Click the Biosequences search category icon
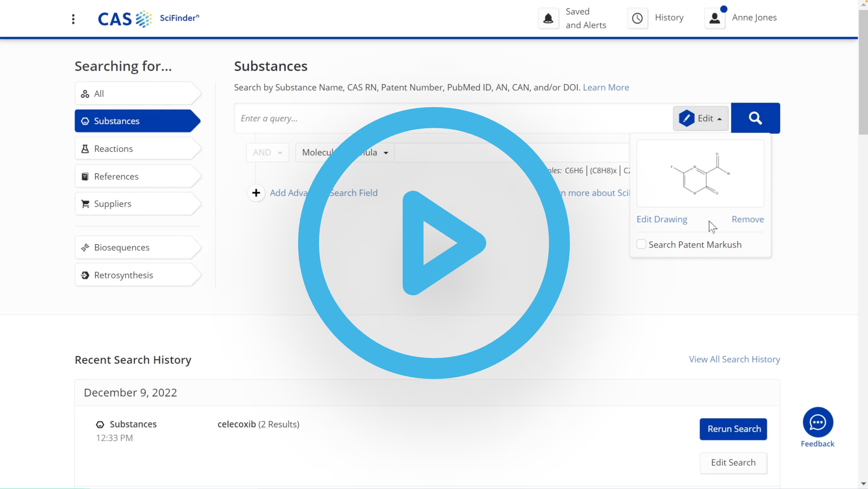Viewport: 868px width, 489px height. (85, 247)
